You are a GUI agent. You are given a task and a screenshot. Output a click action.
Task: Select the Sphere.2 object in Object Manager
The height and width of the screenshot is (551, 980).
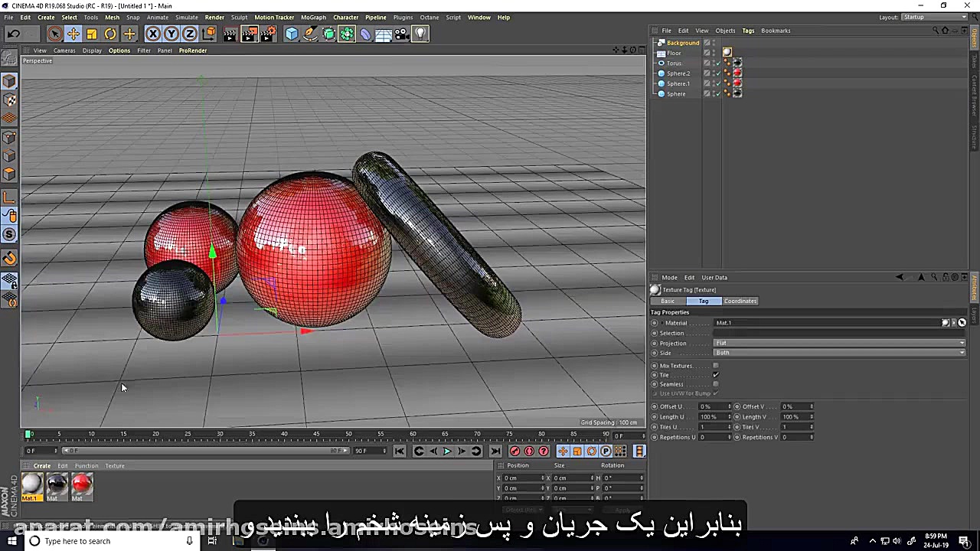(678, 73)
